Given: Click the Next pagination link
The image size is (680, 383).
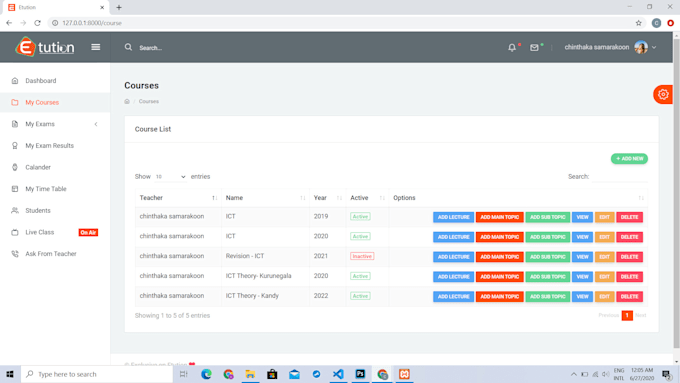Looking at the screenshot, I should pos(641,315).
